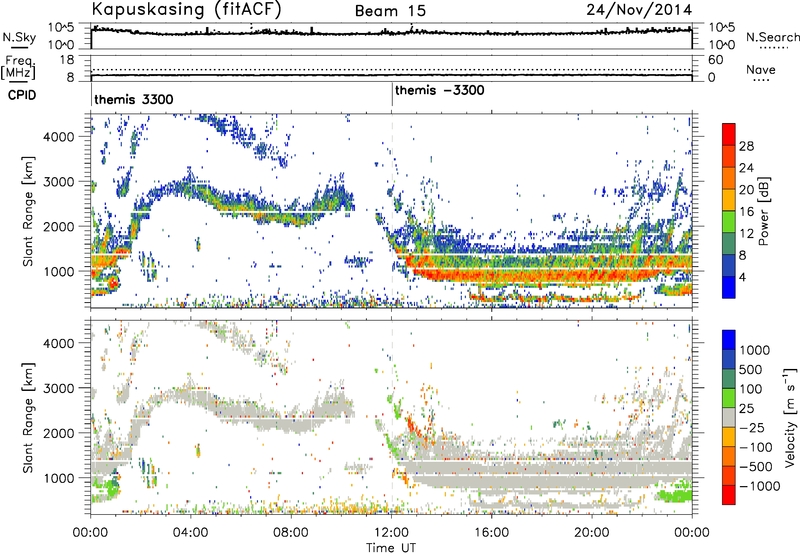Click the '4000' tick of the power panel
800x554 pixels.
[x=58, y=136]
